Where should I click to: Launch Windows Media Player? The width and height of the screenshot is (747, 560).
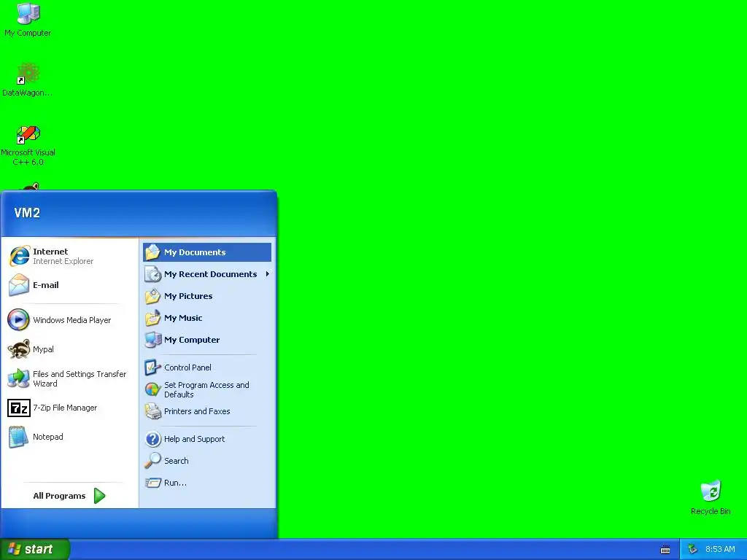(69, 320)
